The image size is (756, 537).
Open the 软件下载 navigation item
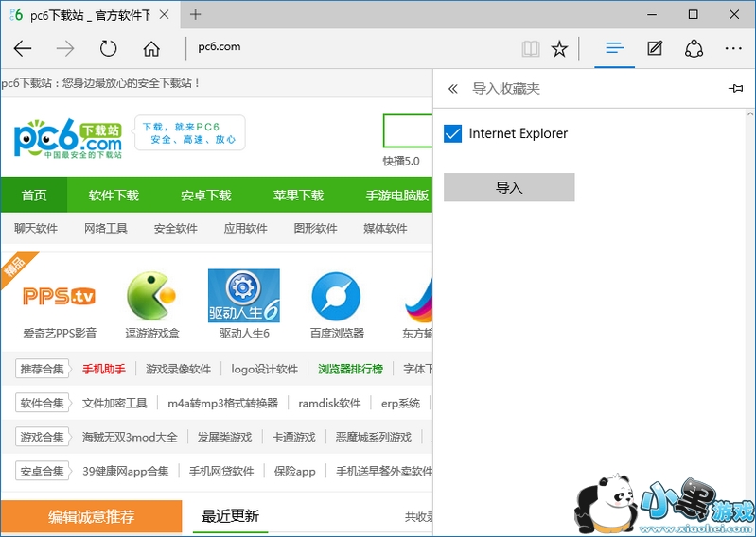click(x=114, y=195)
